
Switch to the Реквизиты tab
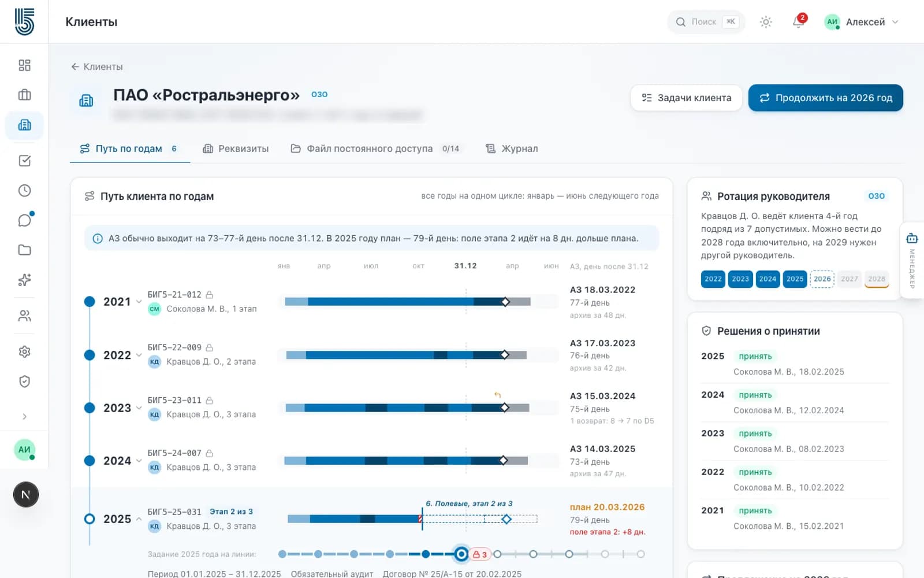(236, 149)
